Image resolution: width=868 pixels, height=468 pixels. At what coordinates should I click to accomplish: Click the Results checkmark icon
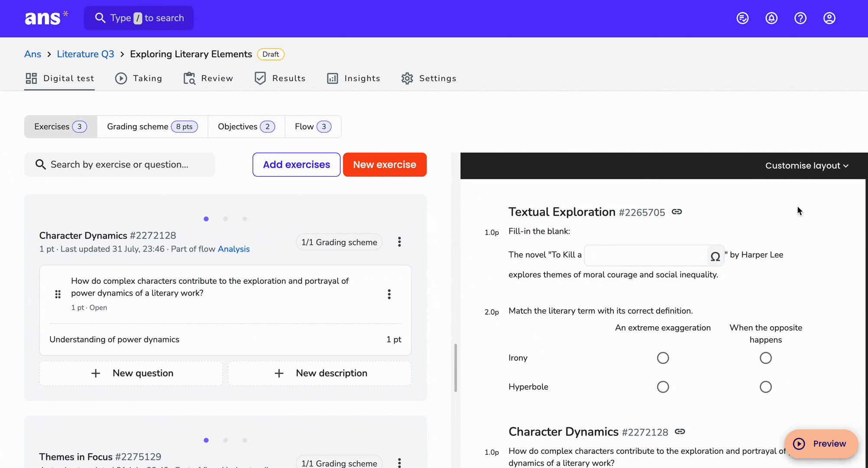[x=260, y=78]
